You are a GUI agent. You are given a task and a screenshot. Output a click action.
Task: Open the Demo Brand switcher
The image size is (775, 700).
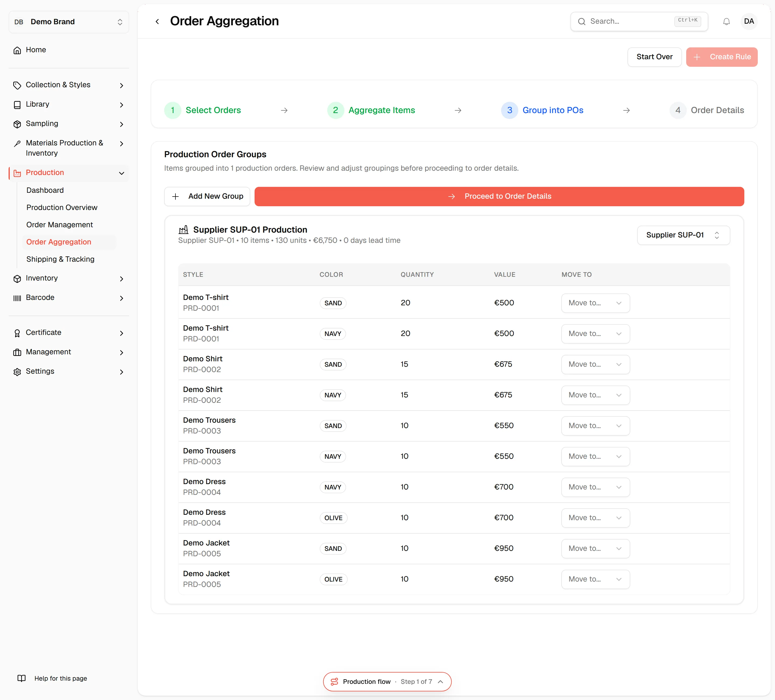69,22
